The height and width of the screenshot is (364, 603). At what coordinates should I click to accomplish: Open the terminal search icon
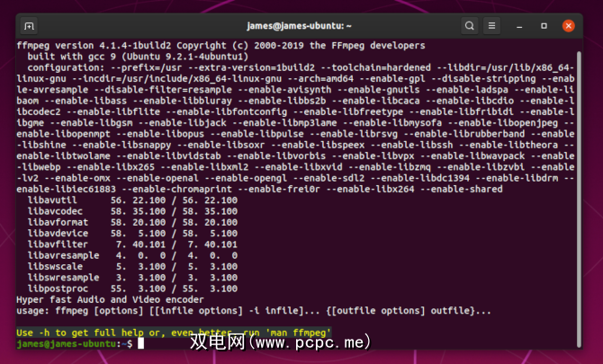coord(470,26)
